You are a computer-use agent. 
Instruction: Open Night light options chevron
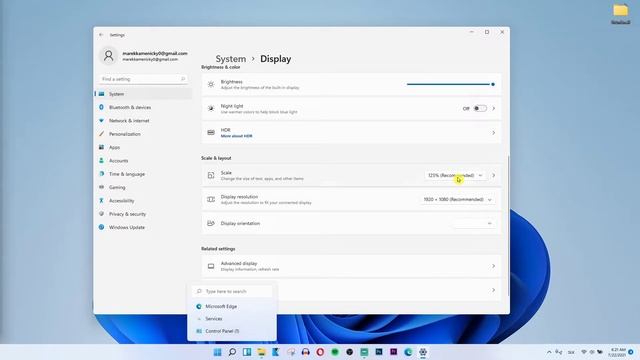coord(493,109)
